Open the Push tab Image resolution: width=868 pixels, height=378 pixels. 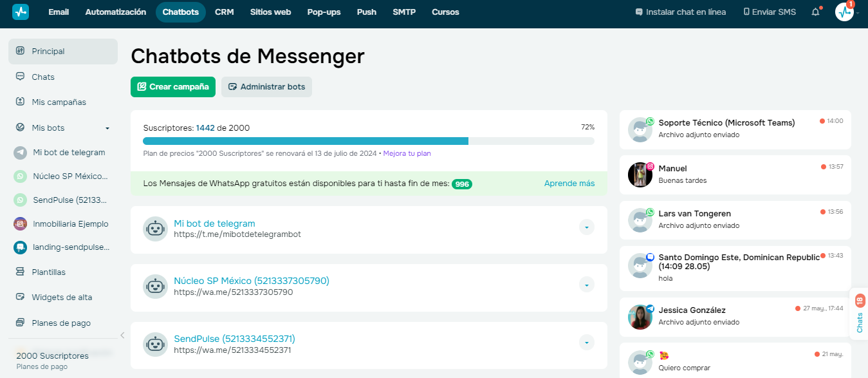(x=367, y=12)
